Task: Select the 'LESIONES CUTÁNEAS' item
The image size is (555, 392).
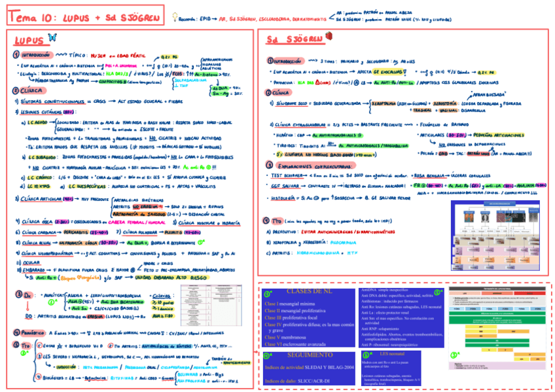Action: [41, 112]
